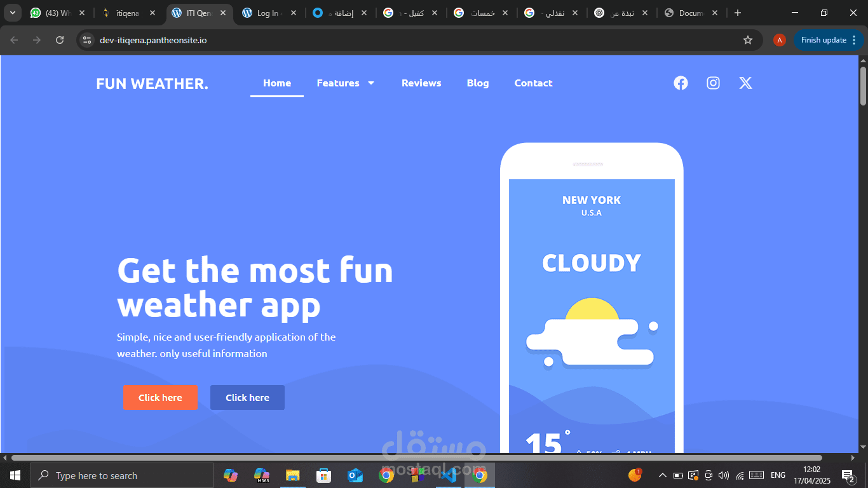
Task: Open the touch keyboard tray icon
Action: click(756, 475)
